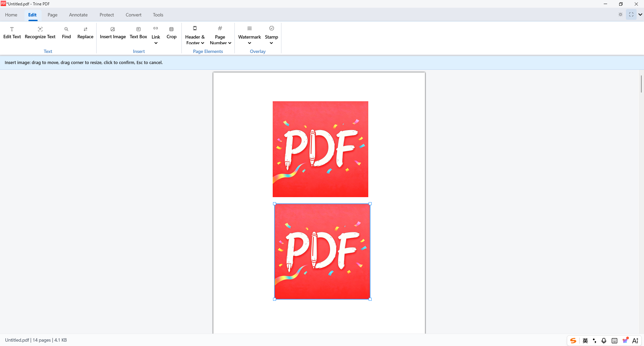Click the 'Text' group label
This screenshot has width=644, height=346.
(x=48, y=51)
